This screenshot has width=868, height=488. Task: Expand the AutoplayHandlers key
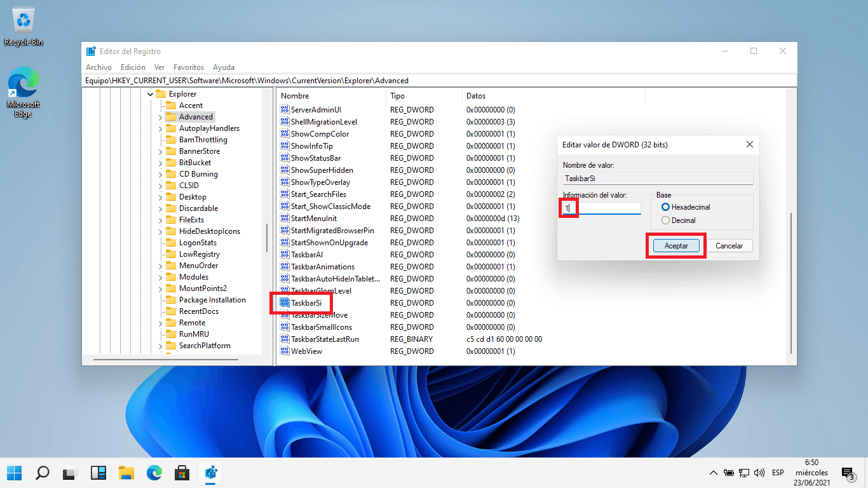pos(160,128)
